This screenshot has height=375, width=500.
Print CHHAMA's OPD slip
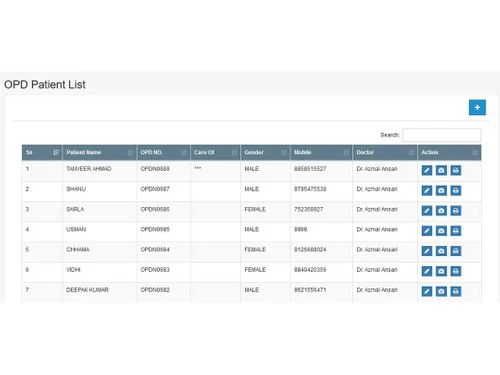pyautogui.click(x=456, y=251)
